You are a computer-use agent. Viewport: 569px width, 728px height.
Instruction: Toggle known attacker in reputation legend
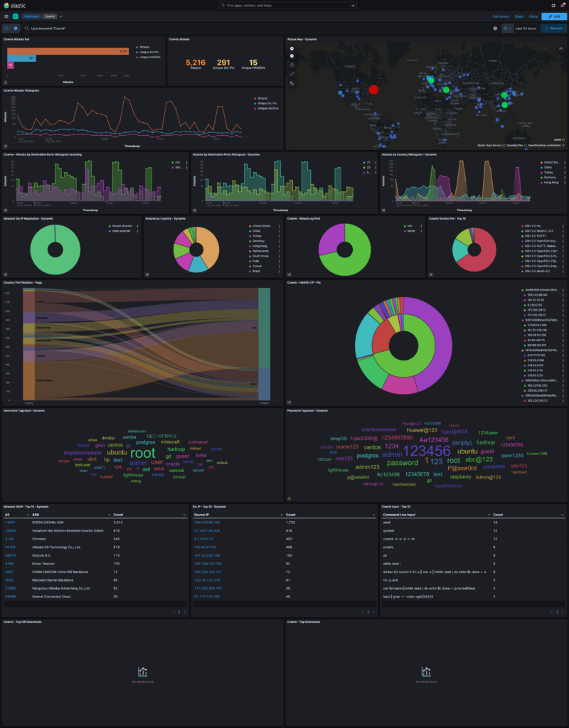coord(120,225)
